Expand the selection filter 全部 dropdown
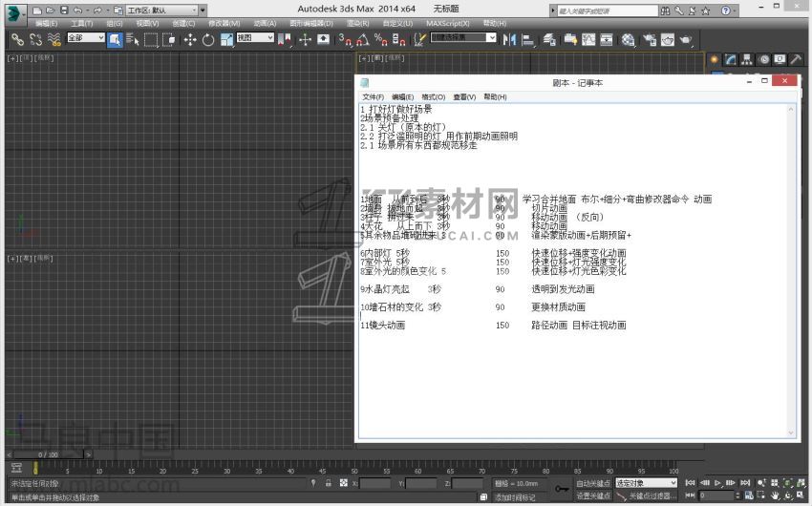 pyautogui.click(x=85, y=38)
